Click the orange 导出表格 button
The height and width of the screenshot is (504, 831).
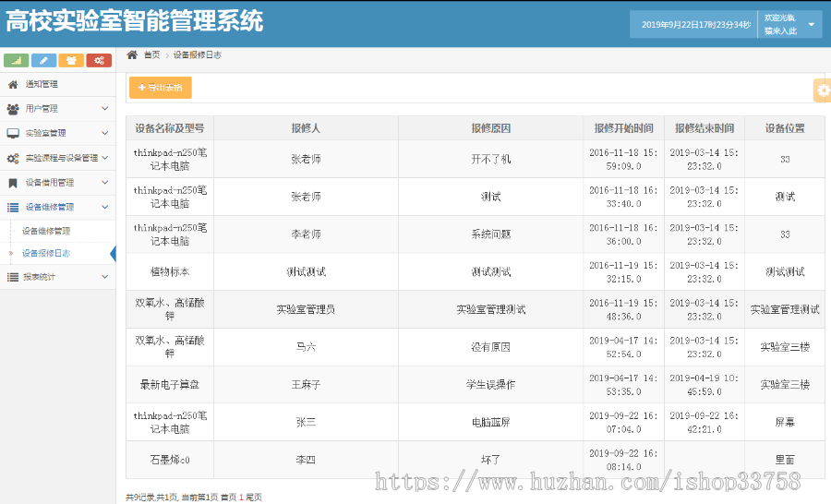[161, 88]
